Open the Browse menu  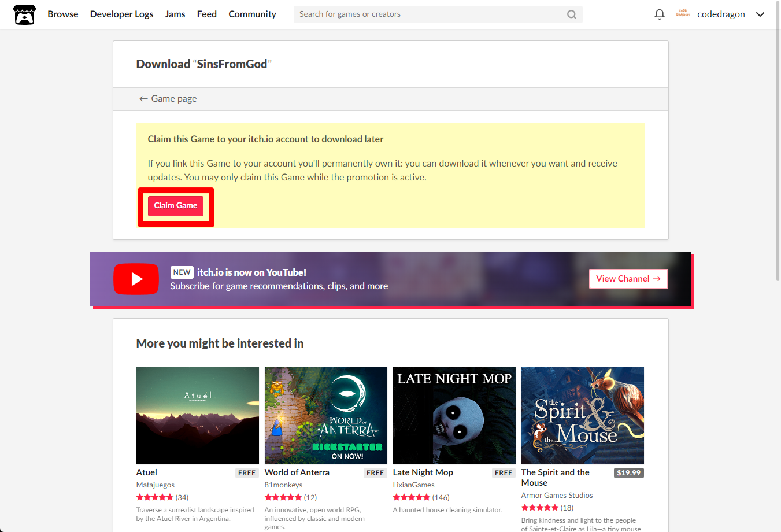click(63, 14)
